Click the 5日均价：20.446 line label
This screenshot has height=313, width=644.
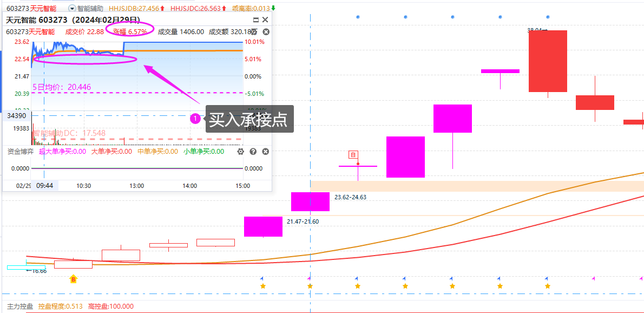tap(62, 87)
